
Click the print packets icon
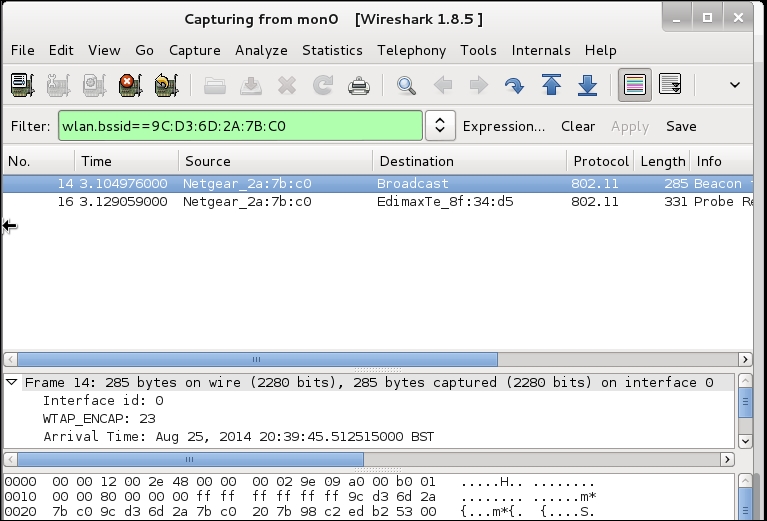359,86
